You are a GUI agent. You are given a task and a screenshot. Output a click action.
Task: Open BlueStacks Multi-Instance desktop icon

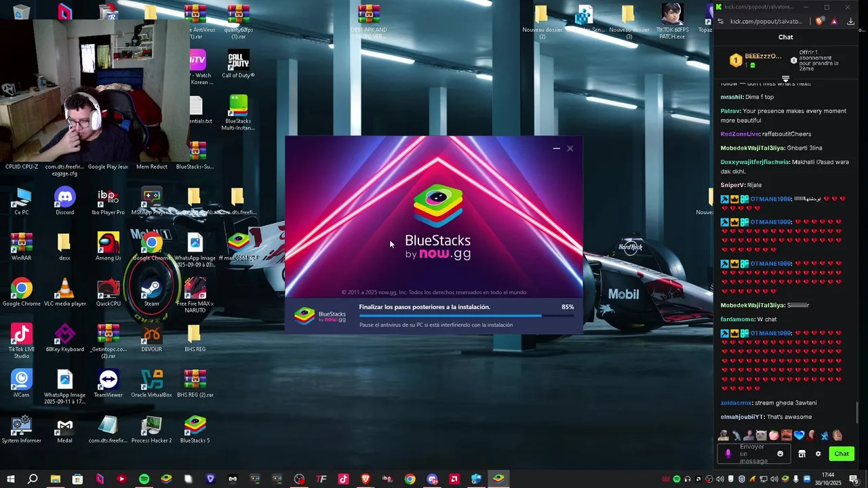(238, 113)
